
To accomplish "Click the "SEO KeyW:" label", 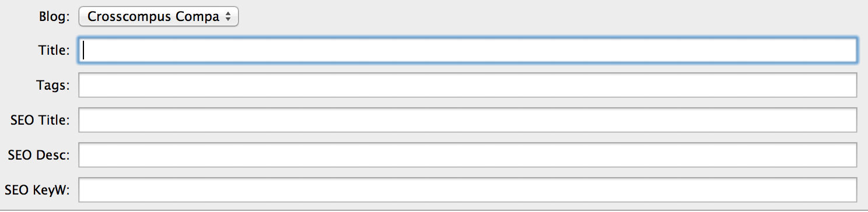I will point(37,190).
